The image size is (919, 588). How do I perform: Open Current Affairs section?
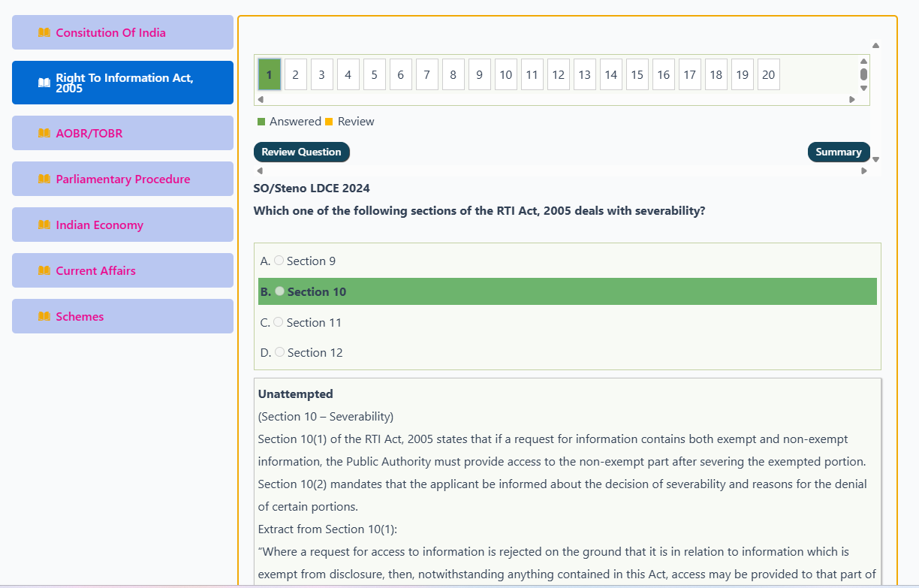pos(122,270)
